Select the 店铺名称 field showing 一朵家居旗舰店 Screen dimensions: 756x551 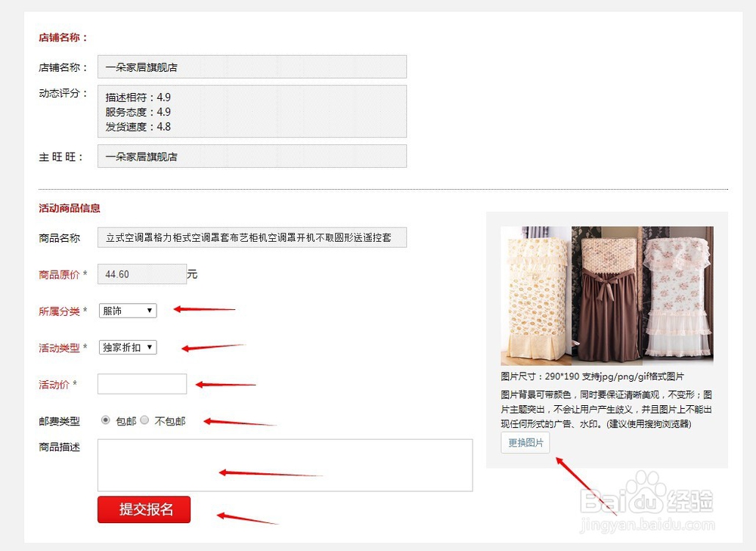click(x=252, y=67)
